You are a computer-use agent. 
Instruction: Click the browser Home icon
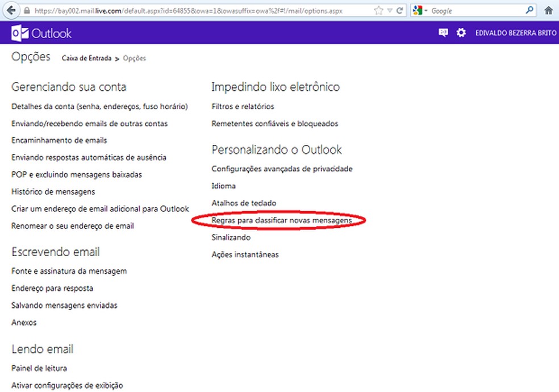click(x=548, y=10)
